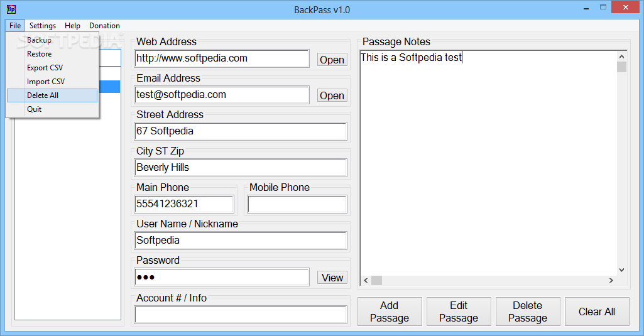Focus the empty Mobile Phone field
The image size is (644, 336).
(297, 204)
